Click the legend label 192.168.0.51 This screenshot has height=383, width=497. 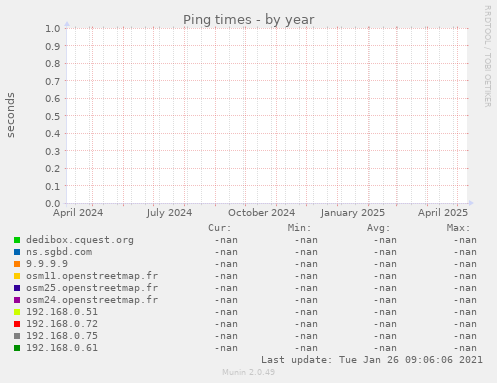tap(62, 312)
